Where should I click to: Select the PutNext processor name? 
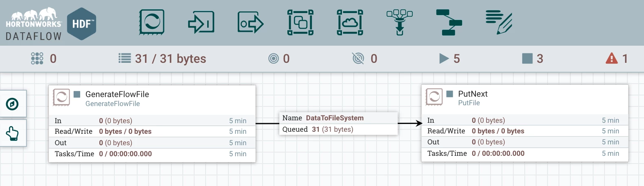point(473,94)
